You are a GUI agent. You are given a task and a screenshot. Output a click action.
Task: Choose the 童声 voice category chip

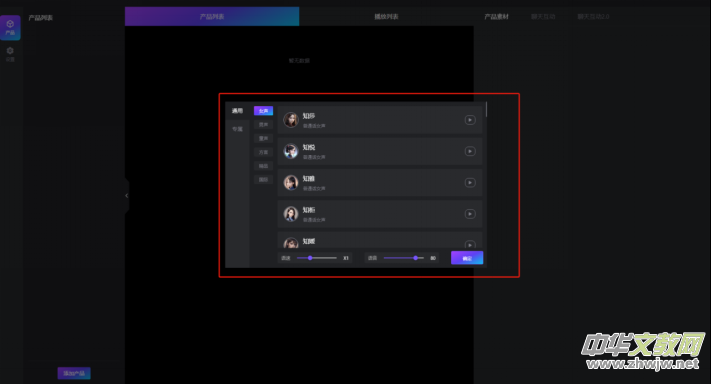coord(263,138)
